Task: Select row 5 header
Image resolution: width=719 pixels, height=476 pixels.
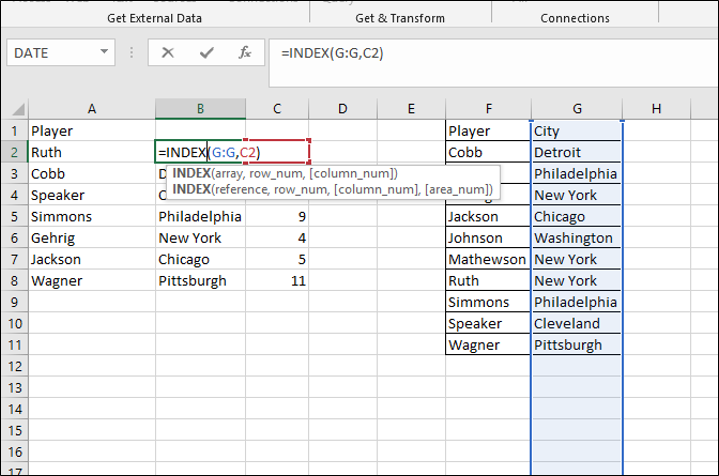Action: (14, 216)
